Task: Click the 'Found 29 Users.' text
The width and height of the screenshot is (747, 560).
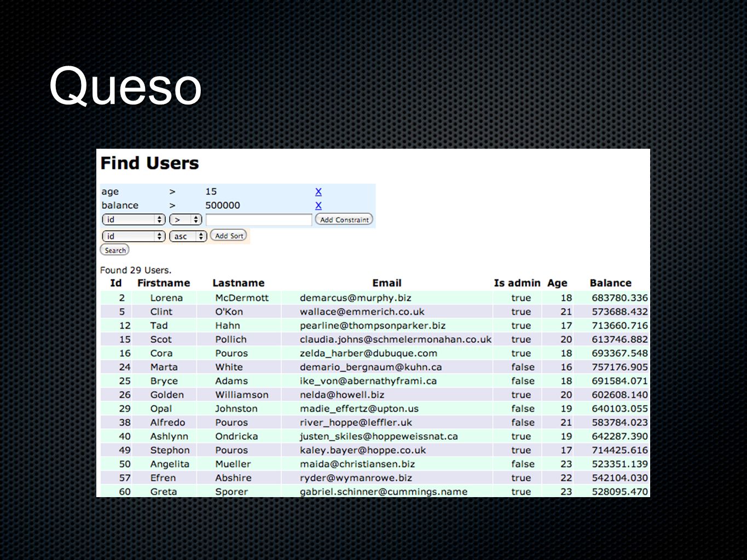Action: point(136,270)
